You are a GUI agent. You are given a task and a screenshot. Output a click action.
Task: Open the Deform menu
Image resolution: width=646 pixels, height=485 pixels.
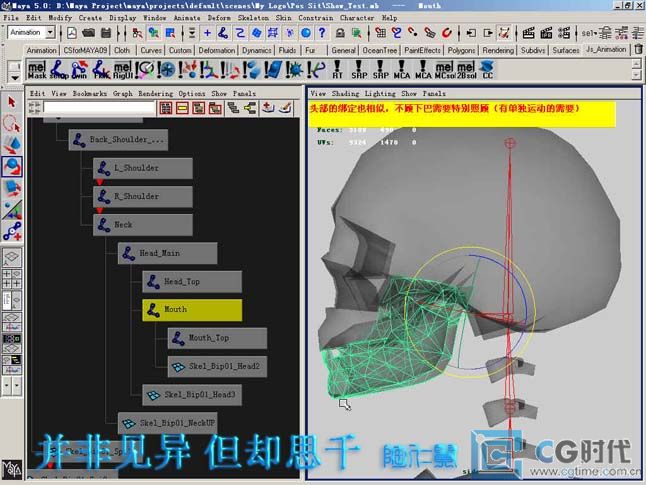point(219,18)
